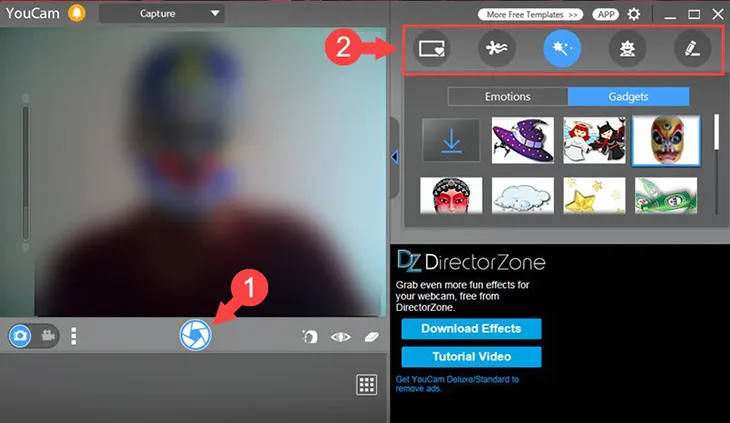Select the cloud gadget

point(523,195)
